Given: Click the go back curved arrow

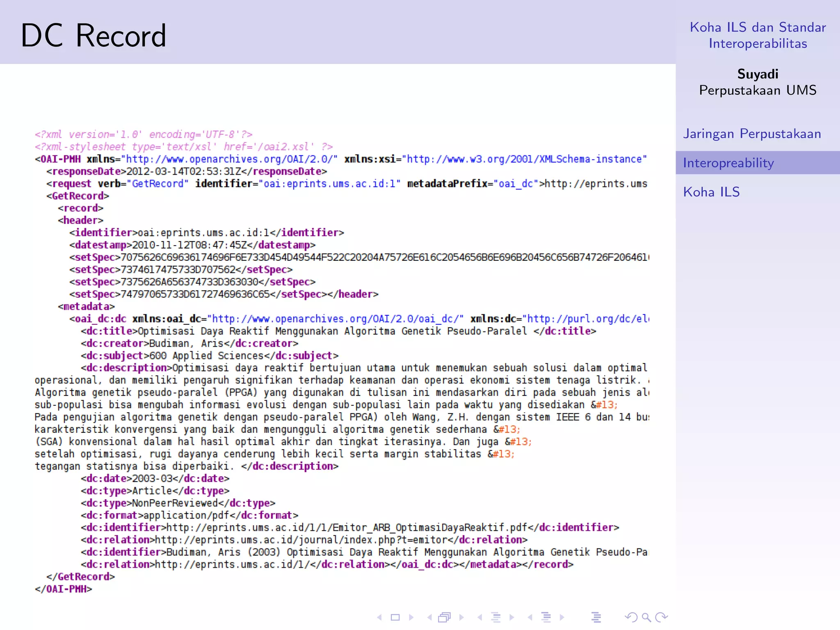Looking at the screenshot, I should (631, 617).
